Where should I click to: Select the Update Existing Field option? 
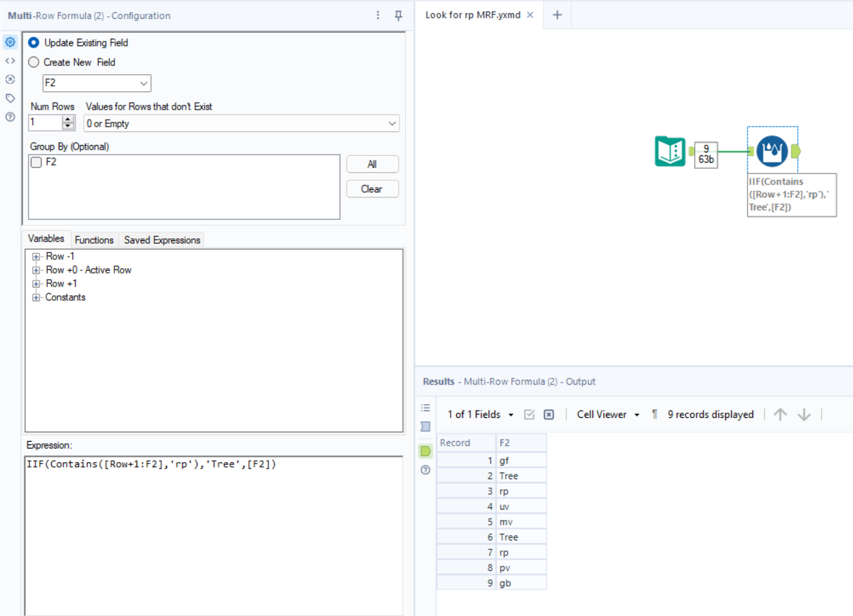[33, 42]
